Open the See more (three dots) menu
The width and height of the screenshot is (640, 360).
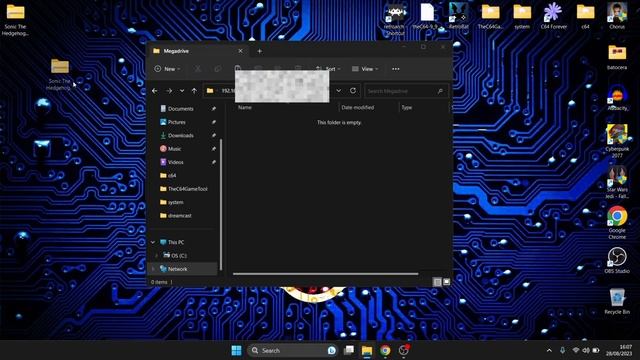pos(396,69)
